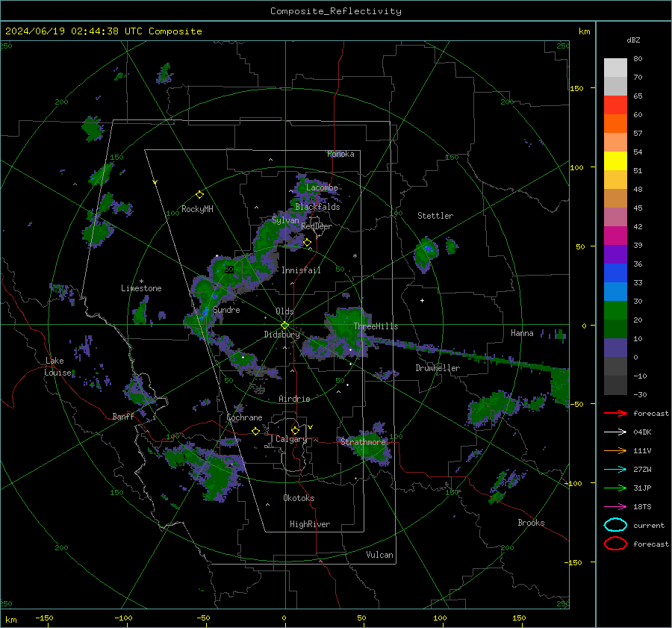Screen dimensions: 672x628
Task: Click the Lacombe town label
Action: (x=322, y=187)
